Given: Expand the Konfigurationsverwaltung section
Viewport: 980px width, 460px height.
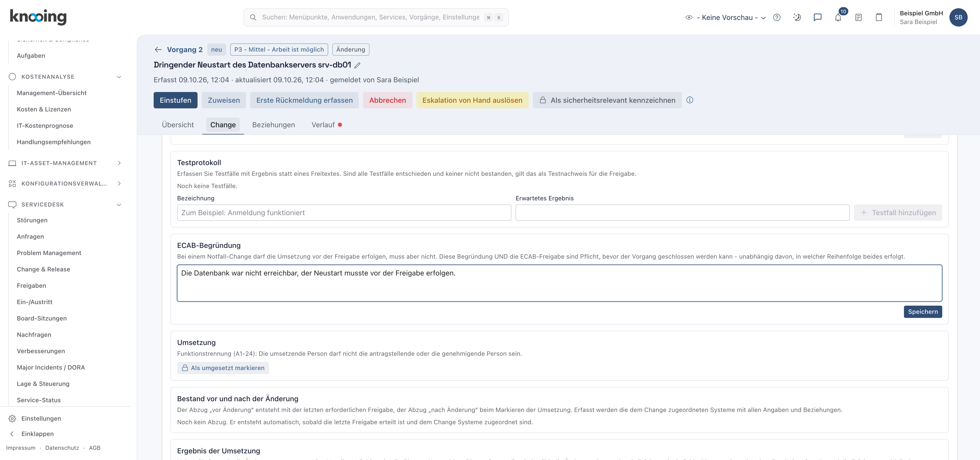Looking at the screenshot, I should click(x=119, y=183).
